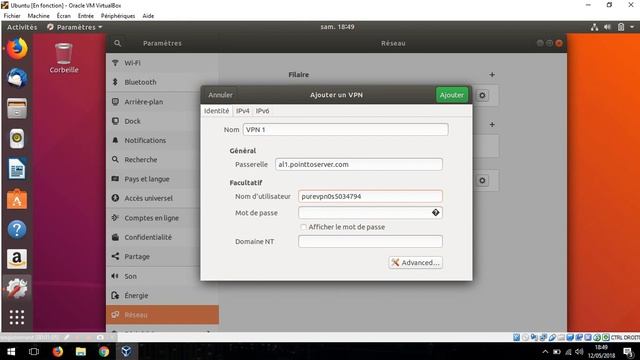Select Réseau in settings sidebar
This screenshot has width=640, height=360.
point(162,315)
